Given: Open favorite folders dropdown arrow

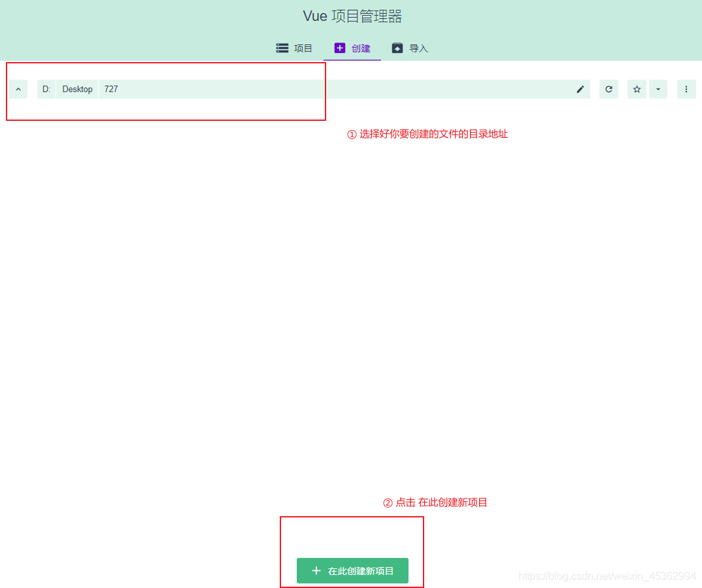Looking at the screenshot, I should tap(658, 89).
